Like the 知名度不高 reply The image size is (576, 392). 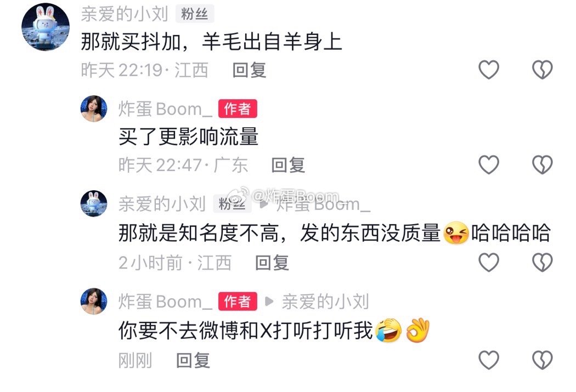pos(489,262)
